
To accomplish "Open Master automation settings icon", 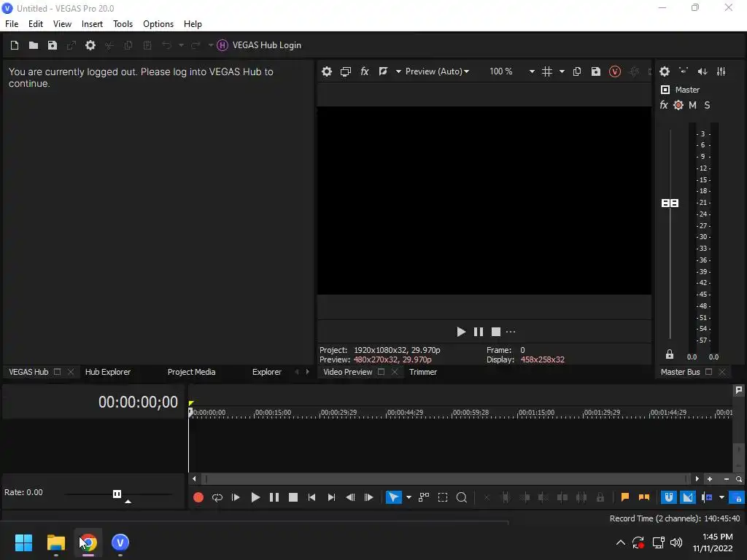I will point(678,105).
